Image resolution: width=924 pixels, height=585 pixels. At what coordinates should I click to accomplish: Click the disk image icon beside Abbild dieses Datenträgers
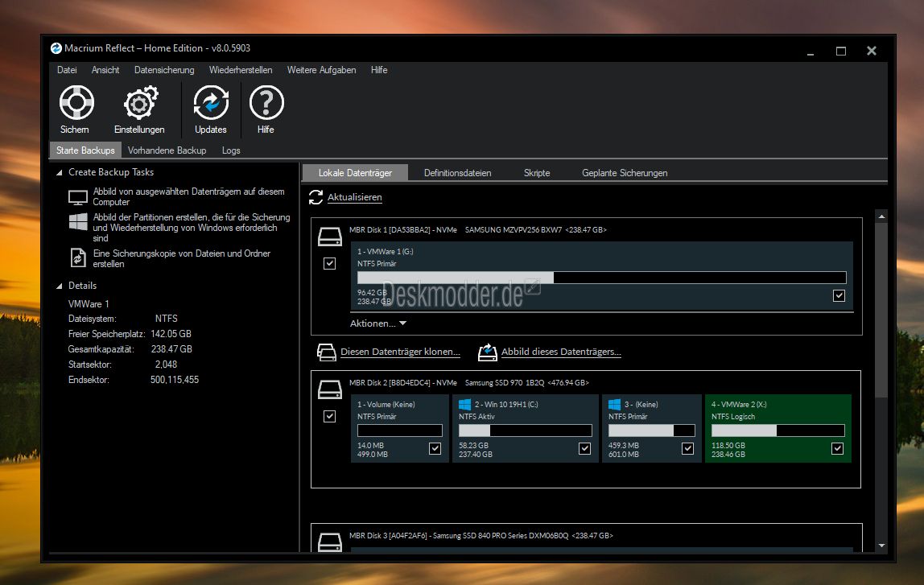(487, 352)
